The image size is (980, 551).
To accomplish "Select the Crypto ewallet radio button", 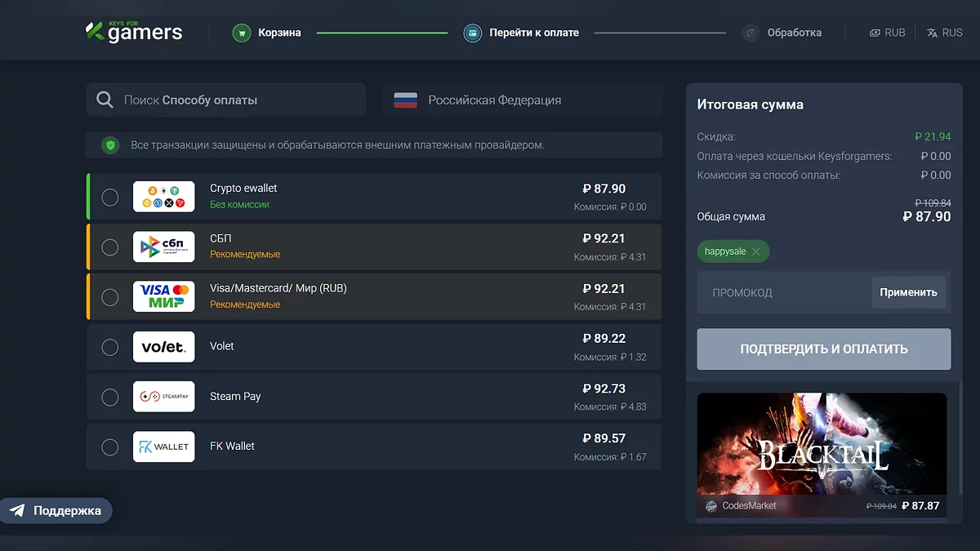I will (x=110, y=198).
